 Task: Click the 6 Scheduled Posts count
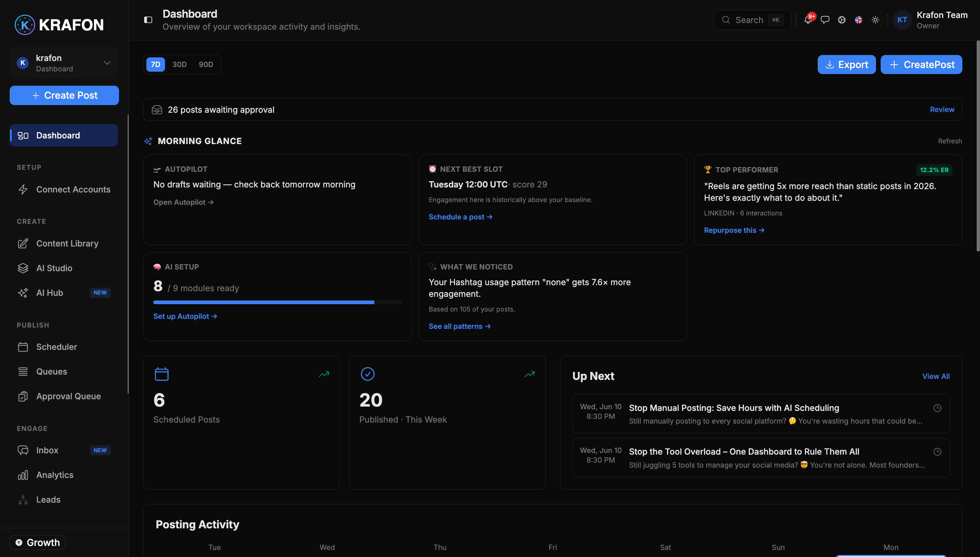(x=159, y=400)
